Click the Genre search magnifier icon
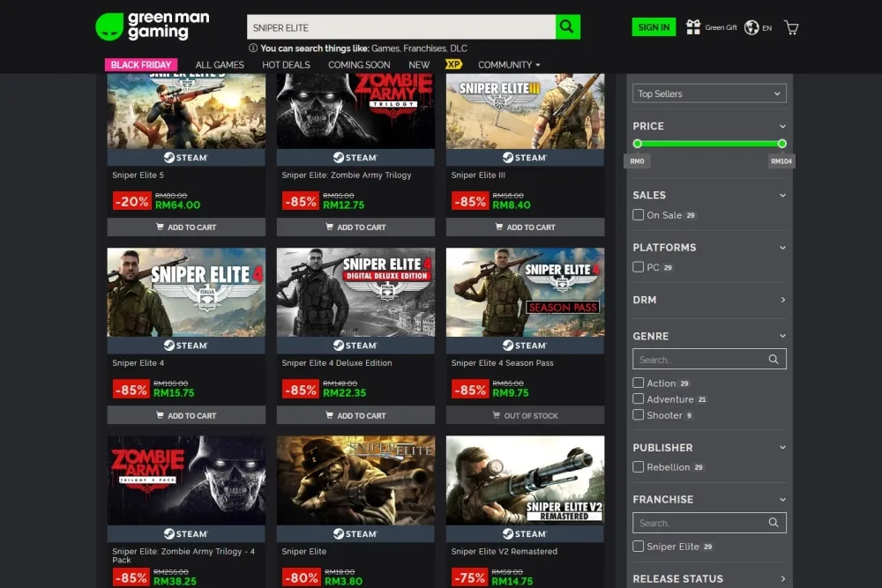Screen dimensions: 882x588 (x=774, y=359)
